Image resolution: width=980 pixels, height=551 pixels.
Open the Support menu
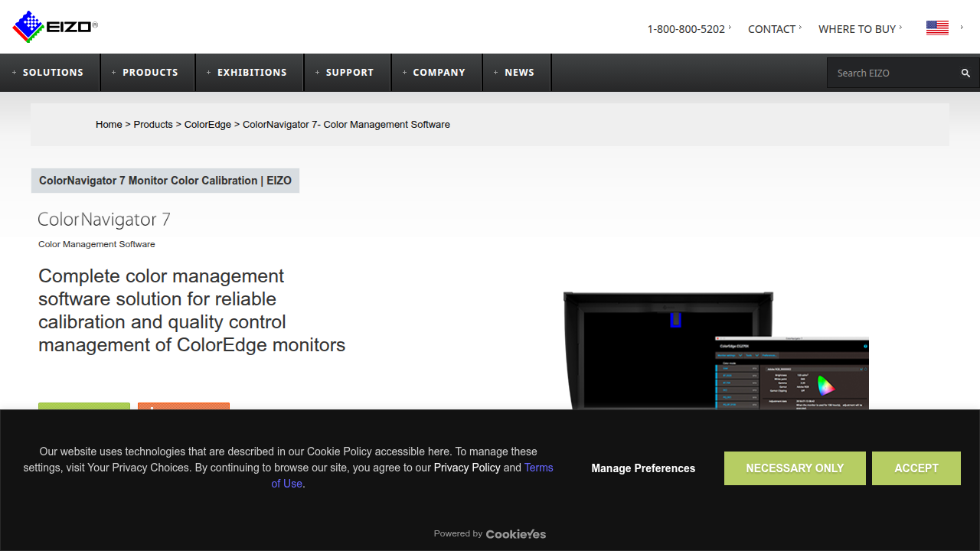tap(348, 73)
